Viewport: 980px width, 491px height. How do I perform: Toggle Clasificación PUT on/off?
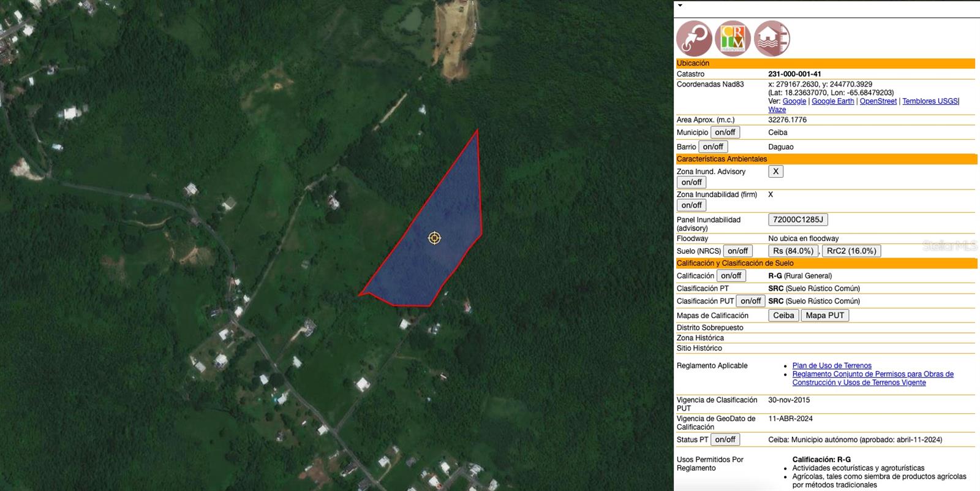751,301
